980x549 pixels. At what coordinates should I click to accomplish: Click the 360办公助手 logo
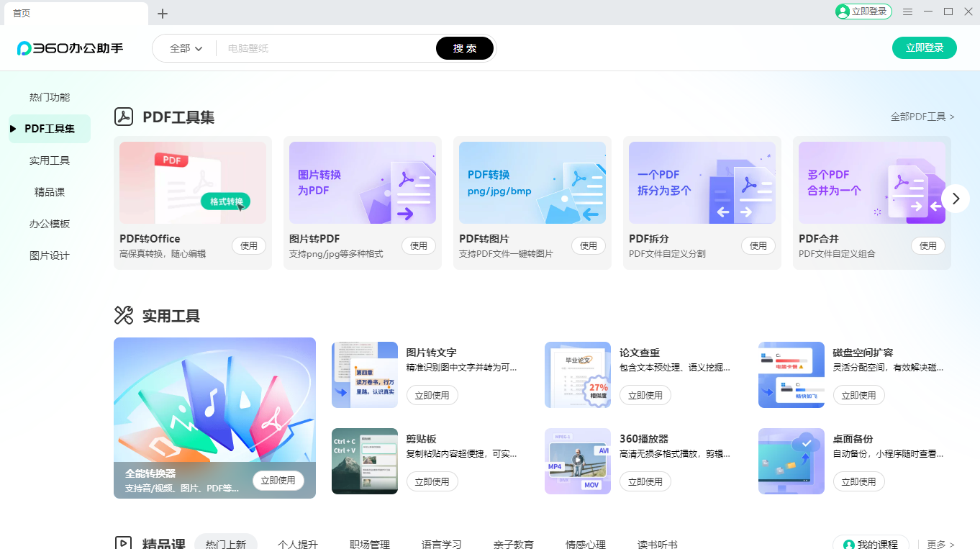[x=71, y=48]
